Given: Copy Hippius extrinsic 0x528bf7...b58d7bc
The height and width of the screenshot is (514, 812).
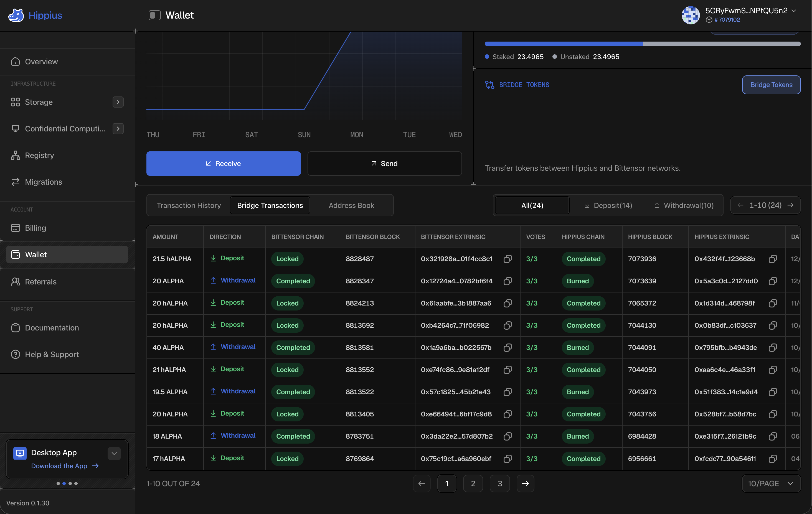Looking at the screenshot, I should pyautogui.click(x=773, y=414).
